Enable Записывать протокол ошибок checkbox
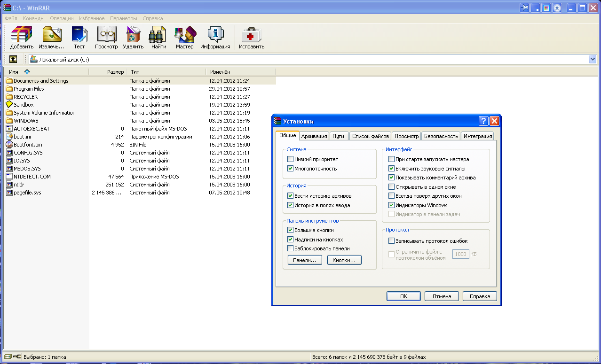Image resolution: width=601 pixels, height=364 pixels. pyautogui.click(x=391, y=241)
